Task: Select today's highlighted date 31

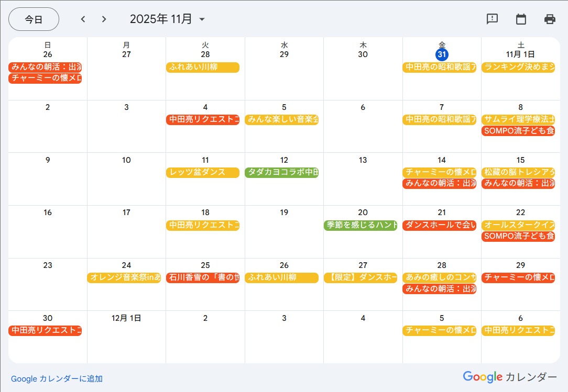Action: click(442, 54)
